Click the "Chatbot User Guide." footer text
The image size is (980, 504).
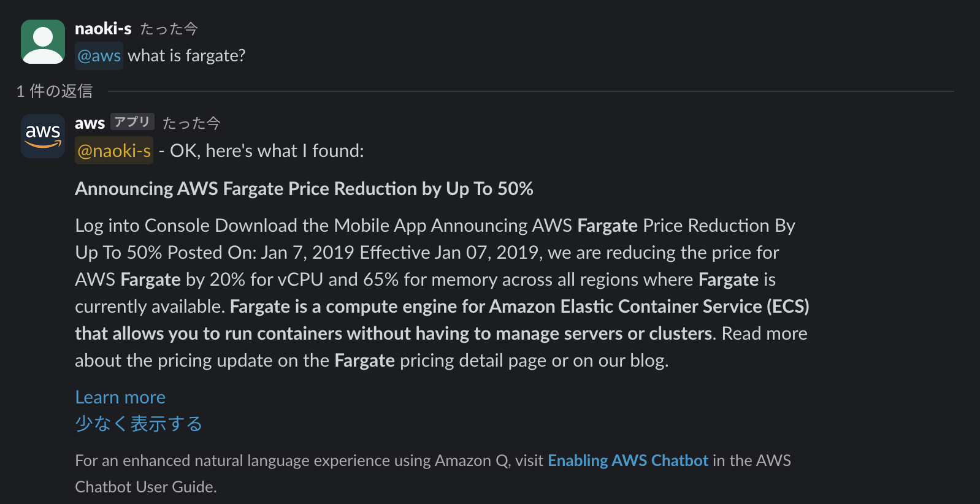tap(146, 487)
